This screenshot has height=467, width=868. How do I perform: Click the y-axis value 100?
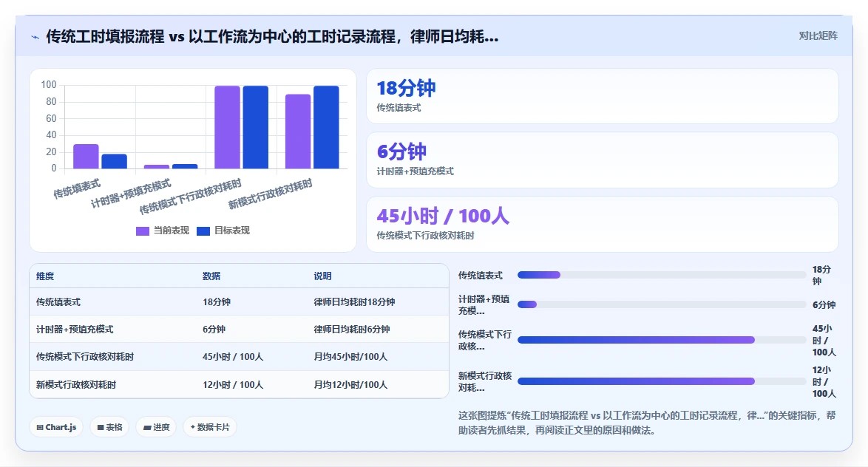pyautogui.click(x=49, y=85)
